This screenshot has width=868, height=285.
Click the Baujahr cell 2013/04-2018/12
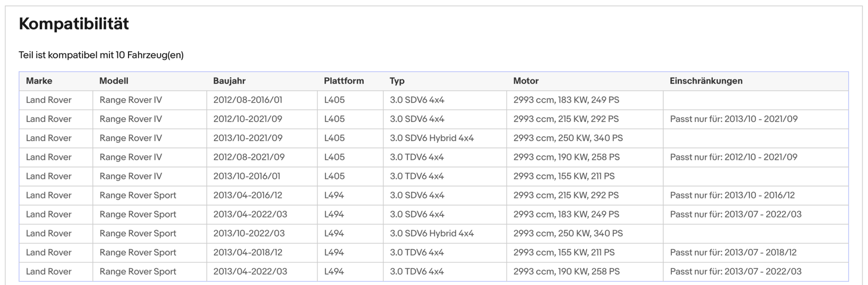(248, 252)
